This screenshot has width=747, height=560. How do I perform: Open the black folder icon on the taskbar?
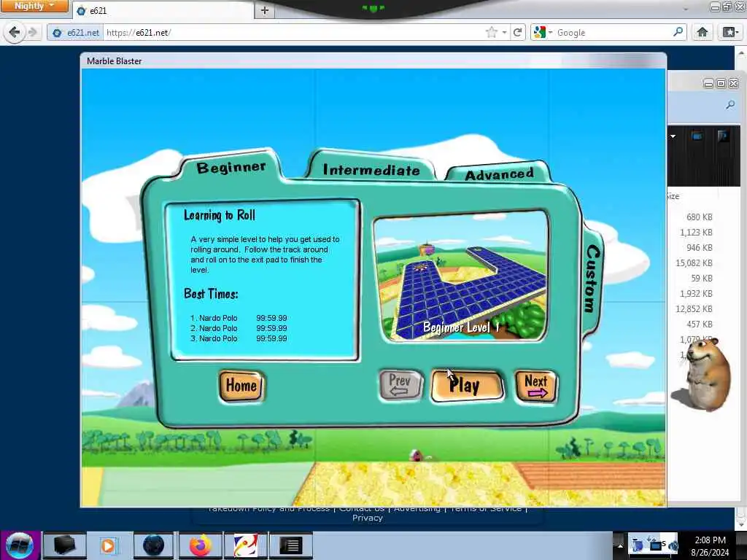pos(65,545)
